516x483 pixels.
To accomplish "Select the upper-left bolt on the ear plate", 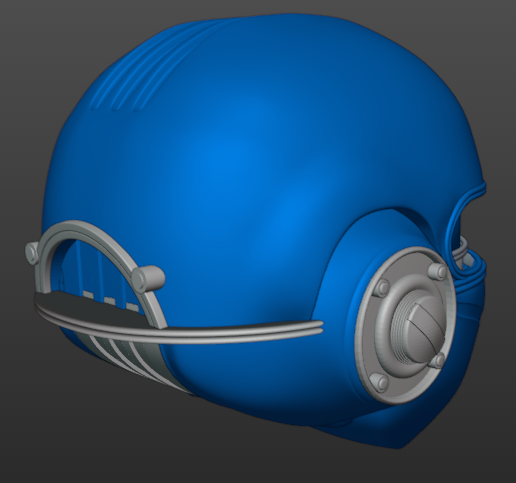I will (382, 287).
